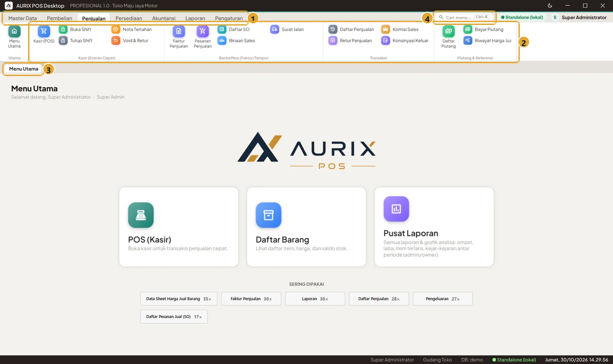Switch to the Master Data tab
Screen dimensions: 613x364
(23, 18)
